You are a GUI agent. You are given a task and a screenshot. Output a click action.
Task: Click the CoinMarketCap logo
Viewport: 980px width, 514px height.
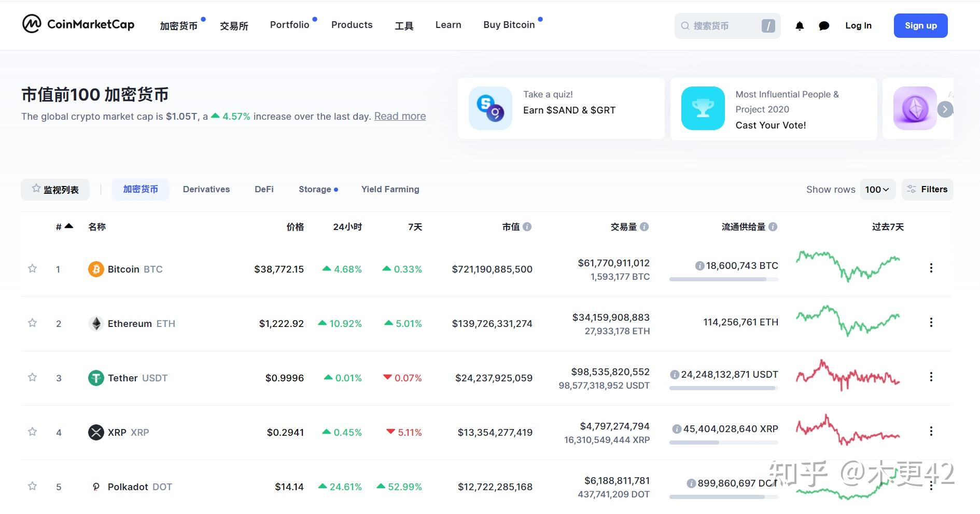click(x=78, y=24)
